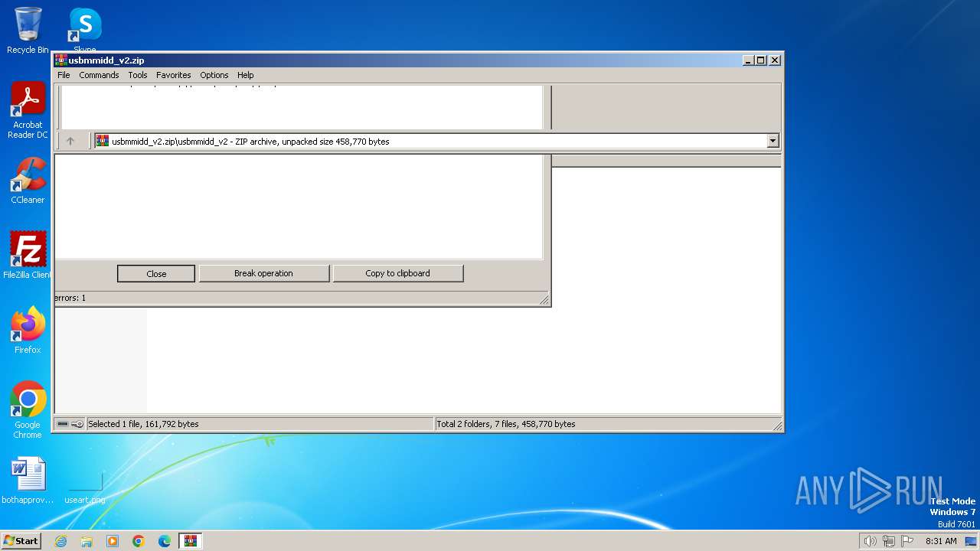
Task: Open the Recycle Bin desktop icon
Action: [28, 31]
